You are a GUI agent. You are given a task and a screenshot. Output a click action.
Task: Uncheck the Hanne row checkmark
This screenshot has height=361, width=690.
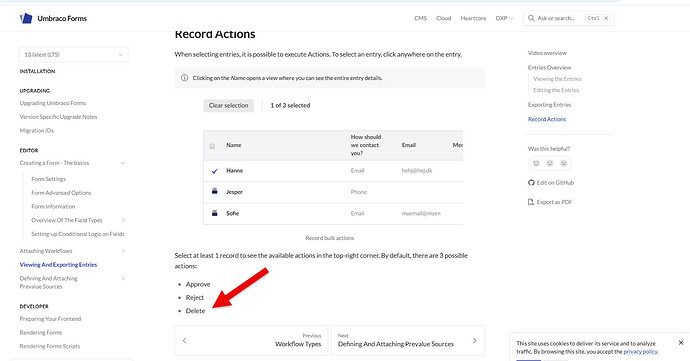tap(215, 171)
